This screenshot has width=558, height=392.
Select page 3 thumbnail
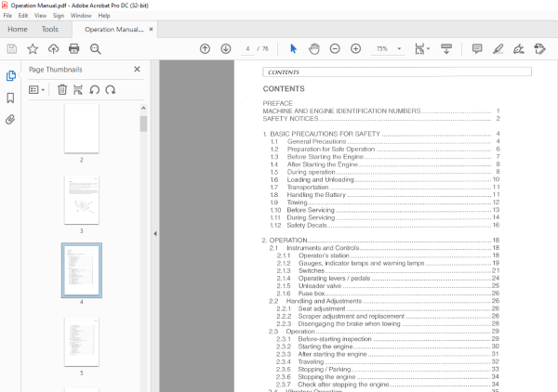(x=82, y=200)
